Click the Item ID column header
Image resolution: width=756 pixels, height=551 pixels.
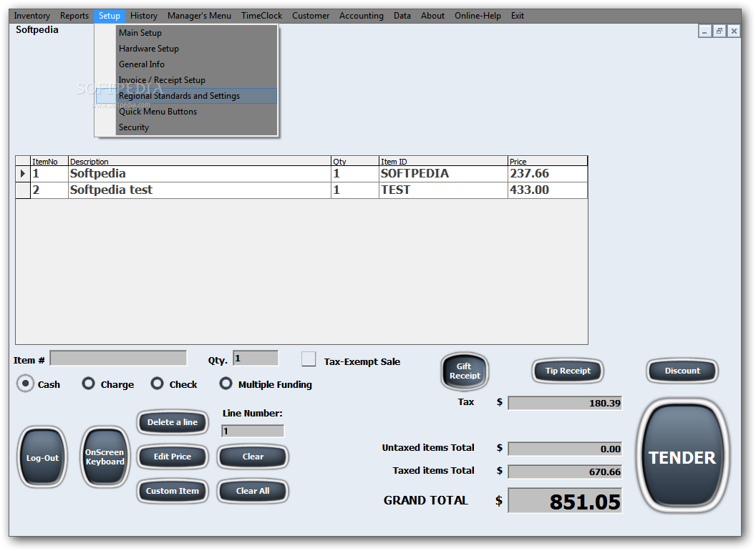[x=444, y=162]
